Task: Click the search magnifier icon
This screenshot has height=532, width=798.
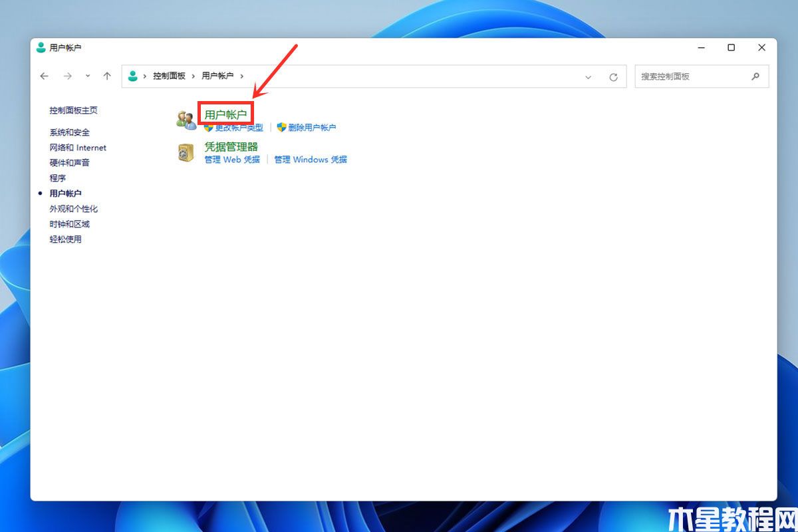Action: tap(755, 76)
